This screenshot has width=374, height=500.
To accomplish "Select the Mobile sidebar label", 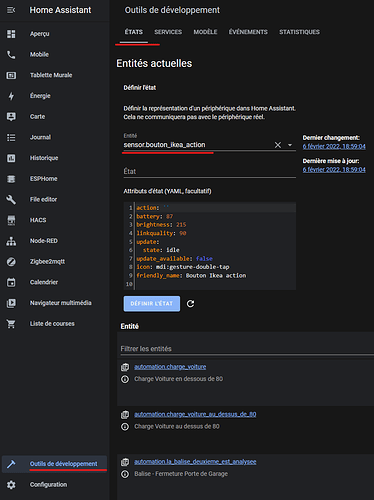I will [39, 54].
